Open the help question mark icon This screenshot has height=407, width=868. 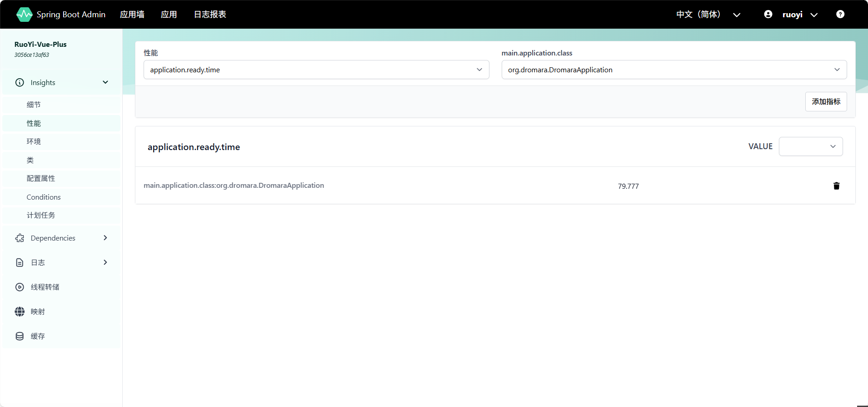(x=840, y=15)
